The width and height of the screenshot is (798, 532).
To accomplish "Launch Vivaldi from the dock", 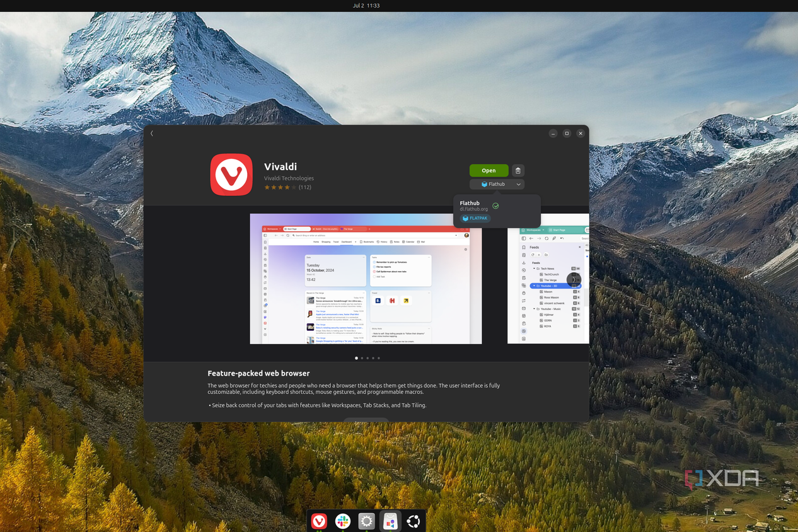I will click(319, 521).
